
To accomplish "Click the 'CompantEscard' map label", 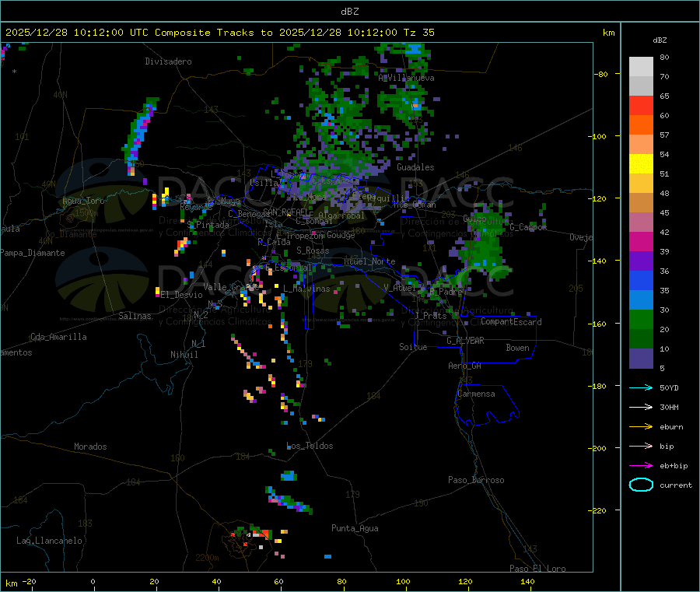I will 511,322.
